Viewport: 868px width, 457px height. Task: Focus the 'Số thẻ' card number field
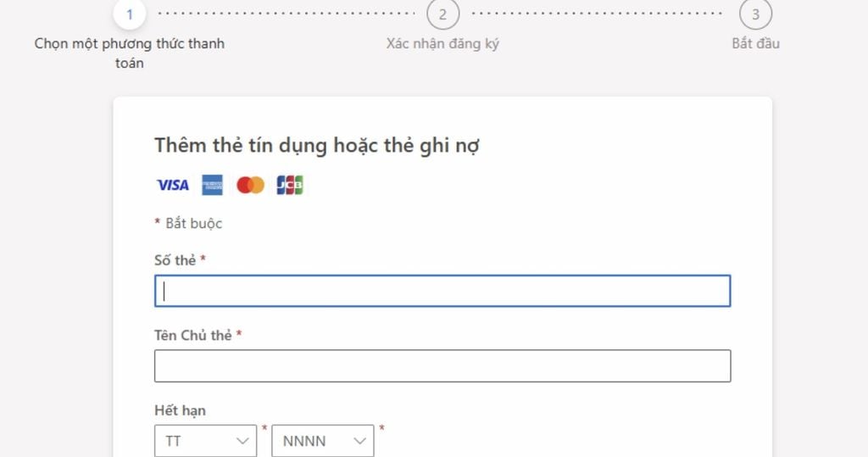point(442,291)
